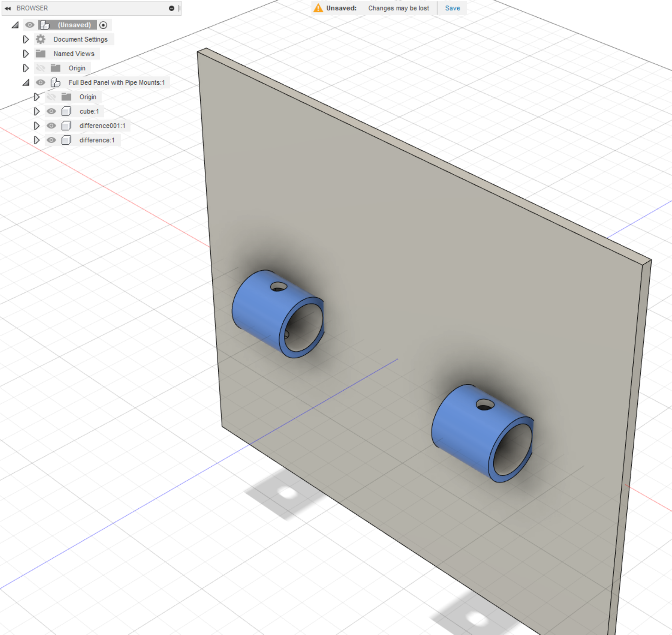This screenshot has width=672, height=635.
Task: Click the top-level Origin folder icon
Action: pos(56,68)
